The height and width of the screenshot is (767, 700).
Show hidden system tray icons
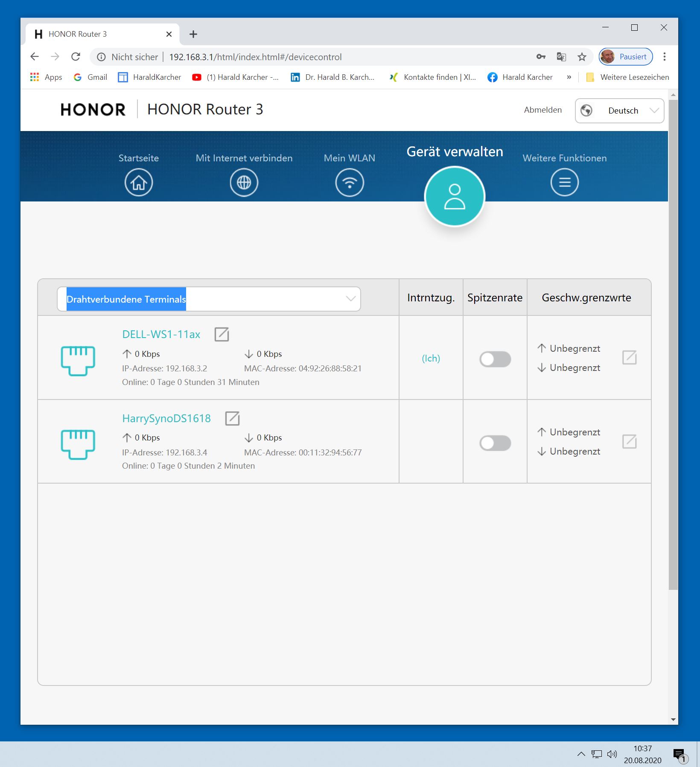click(581, 754)
